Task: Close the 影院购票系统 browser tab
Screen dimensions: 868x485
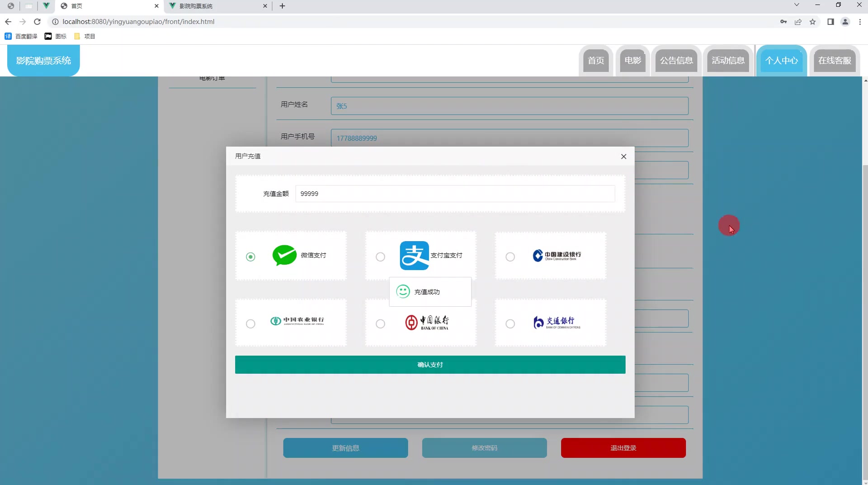Action: coord(265,6)
